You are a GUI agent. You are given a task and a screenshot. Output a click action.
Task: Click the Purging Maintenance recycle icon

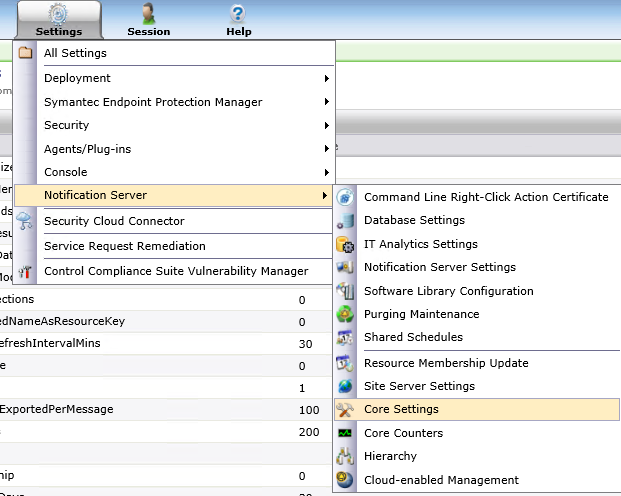[345, 314]
